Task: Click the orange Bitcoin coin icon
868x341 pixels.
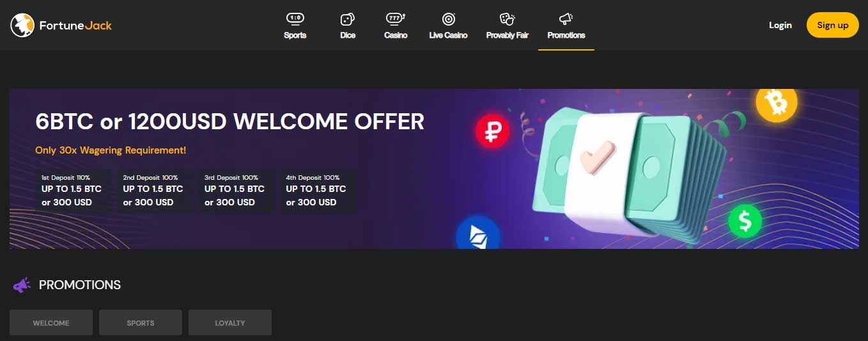Action: [x=776, y=101]
